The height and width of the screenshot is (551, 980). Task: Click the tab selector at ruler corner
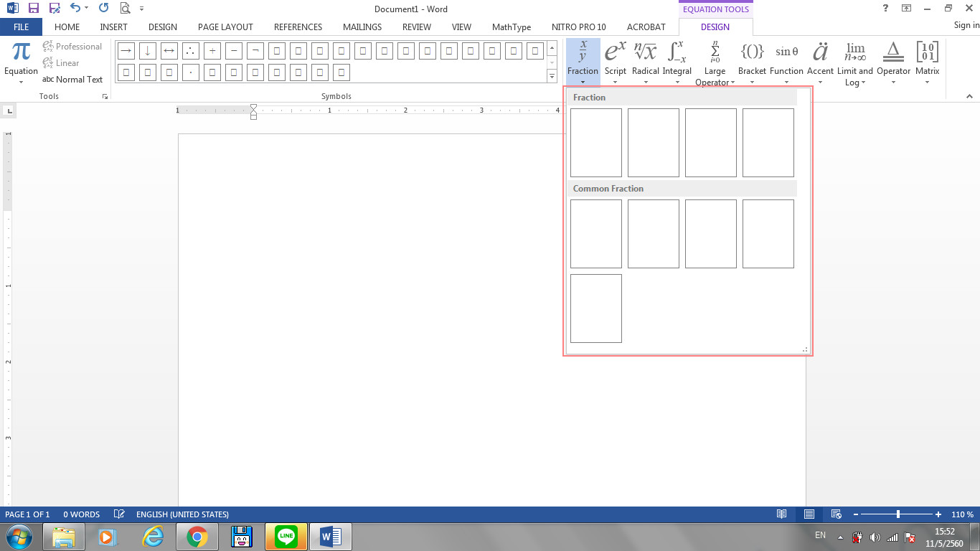(x=9, y=110)
